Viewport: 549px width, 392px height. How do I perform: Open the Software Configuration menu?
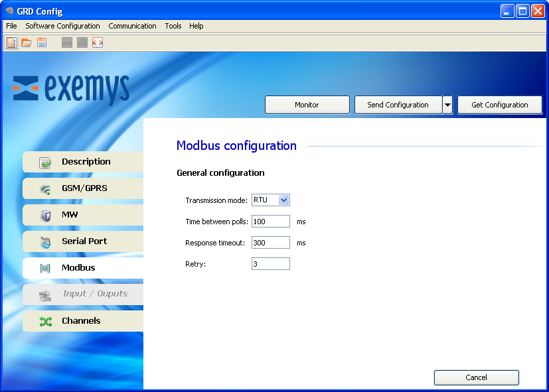62,26
